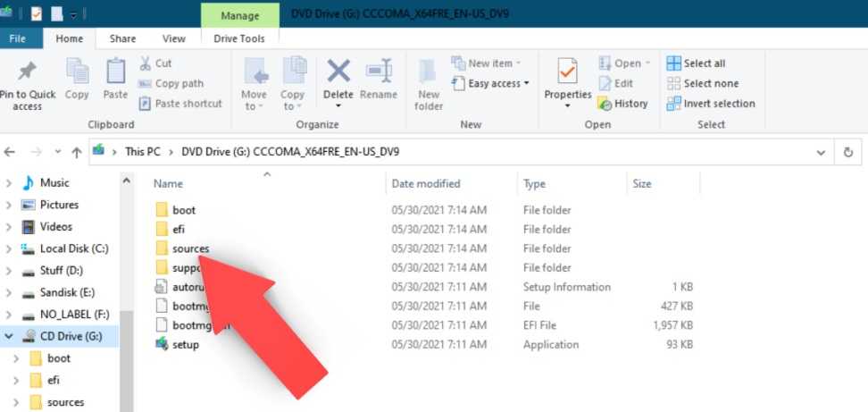Sort files by Date modified column
The width and height of the screenshot is (868, 412).
[426, 183]
